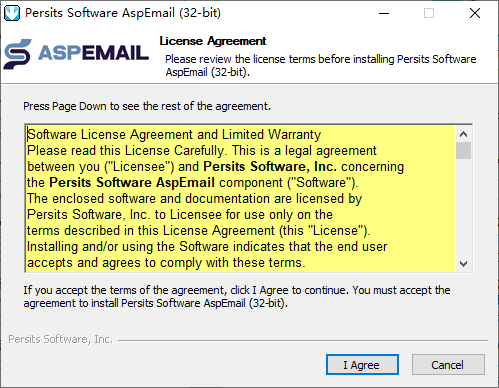Click the scroll-down arrow in the license box
Viewport: 499px width, 388px height.
(463, 264)
